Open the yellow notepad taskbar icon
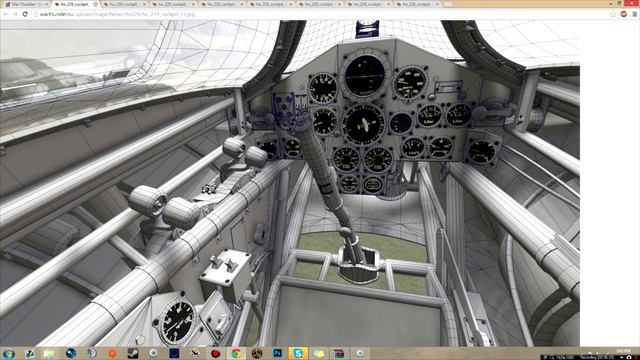Viewport: 640px width, 360px height. pyautogui.click(x=49, y=353)
